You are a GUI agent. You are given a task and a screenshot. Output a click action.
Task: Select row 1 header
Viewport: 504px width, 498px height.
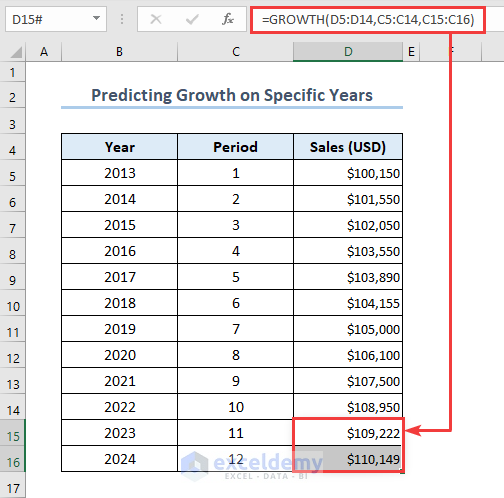[13, 72]
